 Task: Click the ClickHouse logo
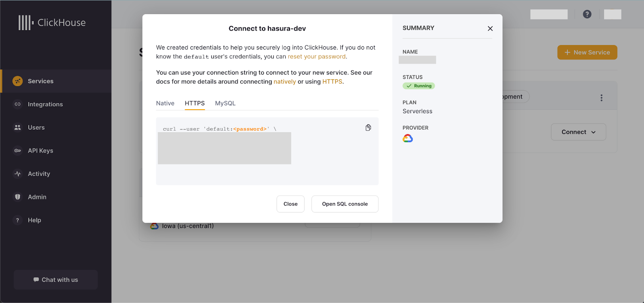point(52,23)
